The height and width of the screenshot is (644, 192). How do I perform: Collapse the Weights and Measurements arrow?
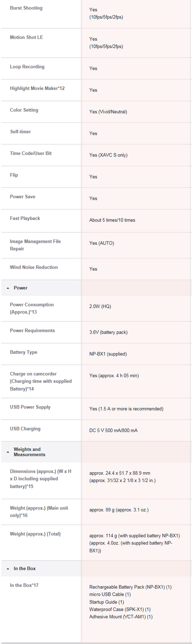point(8,452)
